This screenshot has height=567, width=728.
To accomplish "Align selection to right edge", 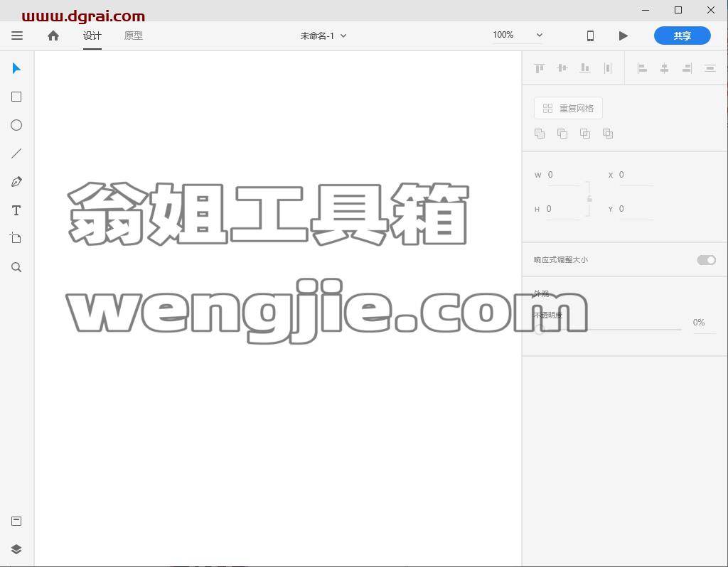I will [x=687, y=69].
